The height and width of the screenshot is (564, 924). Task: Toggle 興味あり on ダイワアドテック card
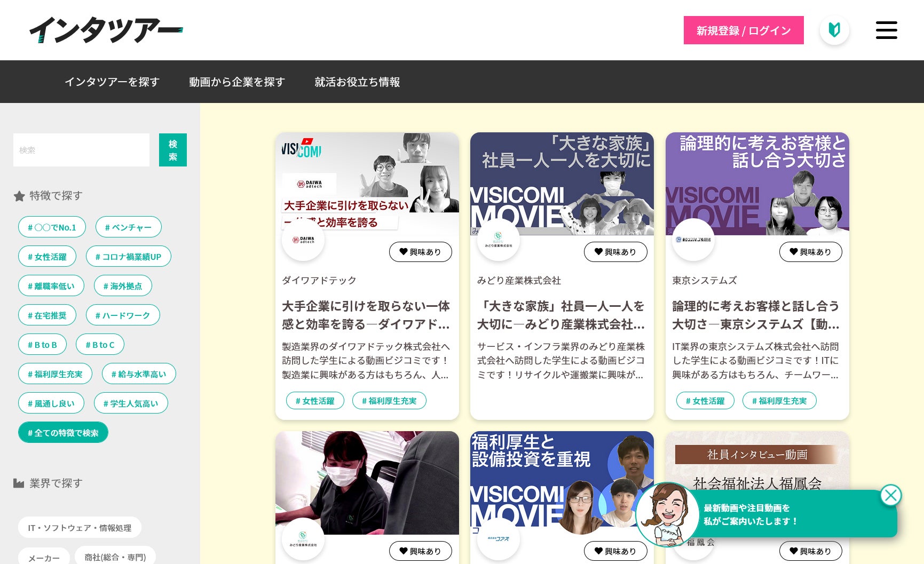pos(421,252)
